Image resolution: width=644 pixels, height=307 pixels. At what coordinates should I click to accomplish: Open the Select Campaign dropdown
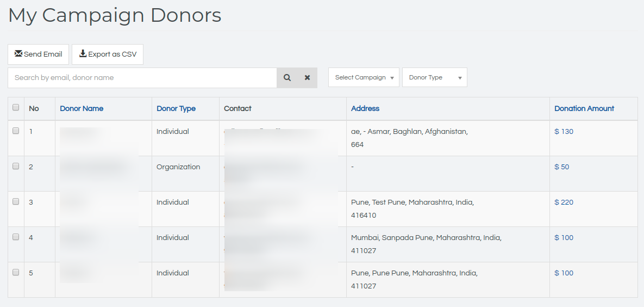364,77
